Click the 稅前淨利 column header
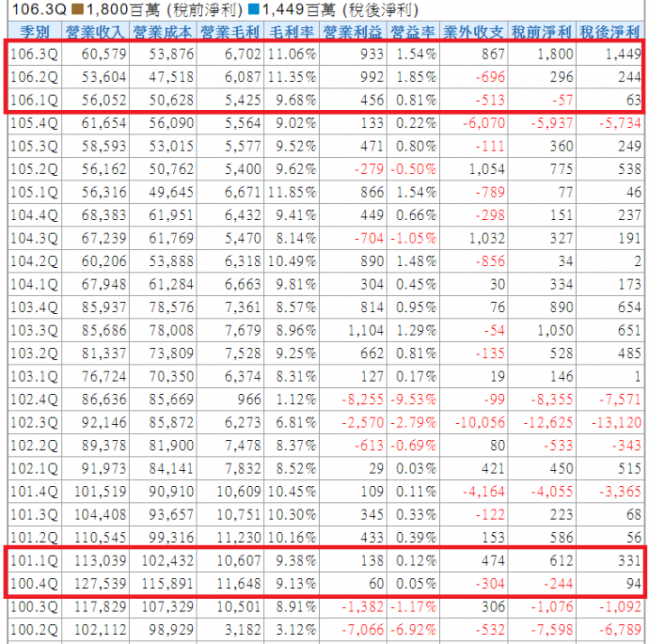 tap(542, 32)
